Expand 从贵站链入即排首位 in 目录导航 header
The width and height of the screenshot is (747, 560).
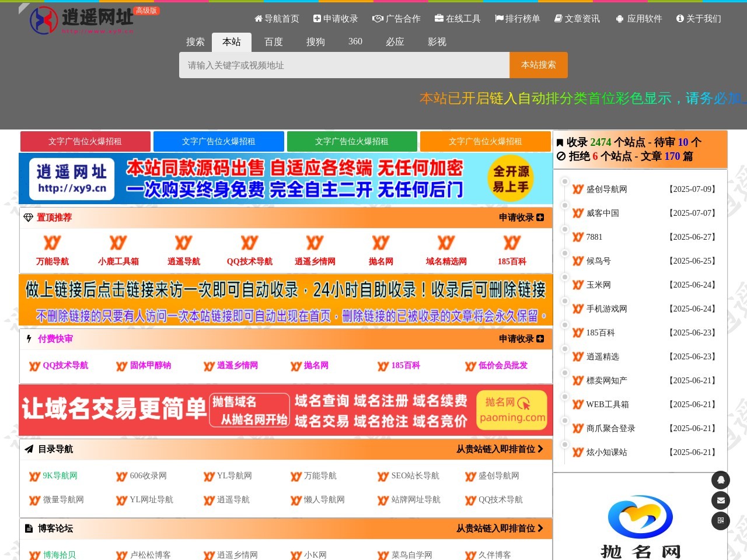click(500, 449)
